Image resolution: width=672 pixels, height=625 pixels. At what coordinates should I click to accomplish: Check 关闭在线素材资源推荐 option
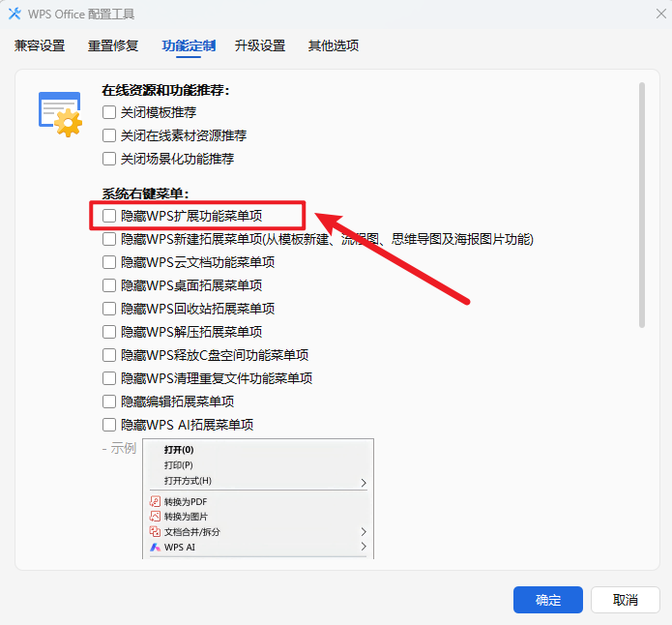click(x=109, y=135)
